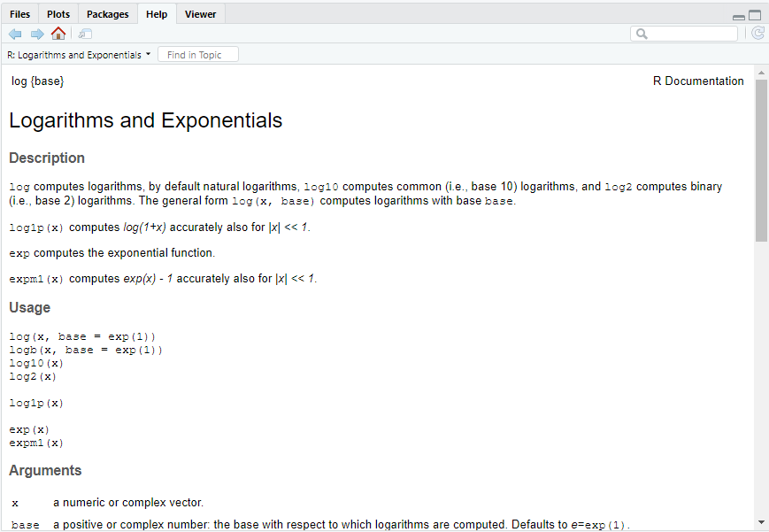Switch to the Plots tab
The image size is (769, 532).
(58, 14)
